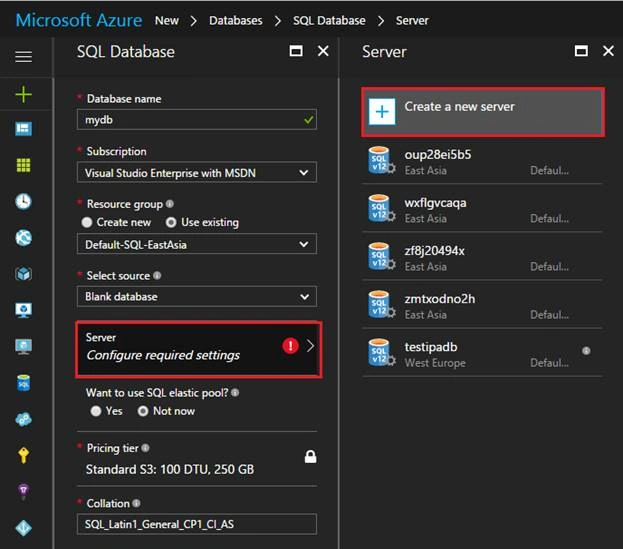
Task: Click Databases in the breadcrumb
Action: [236, 20]
